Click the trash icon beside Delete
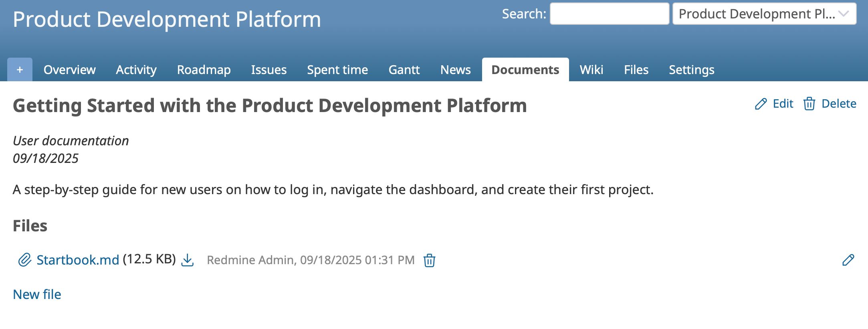 [x=809, y=104]
